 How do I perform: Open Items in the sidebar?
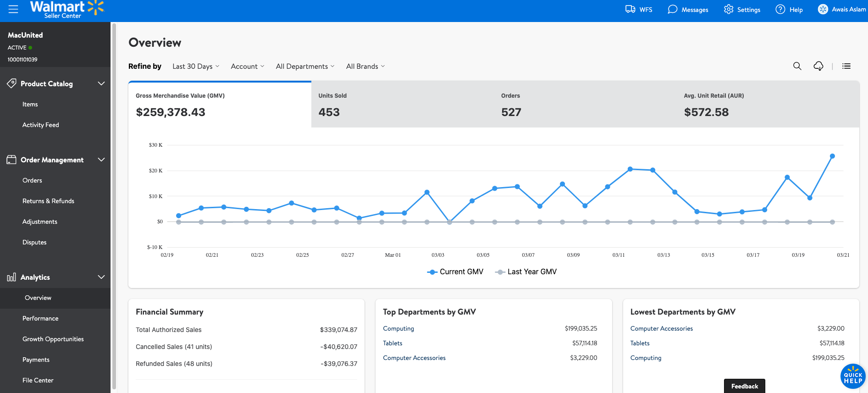(x=30, y=105)
